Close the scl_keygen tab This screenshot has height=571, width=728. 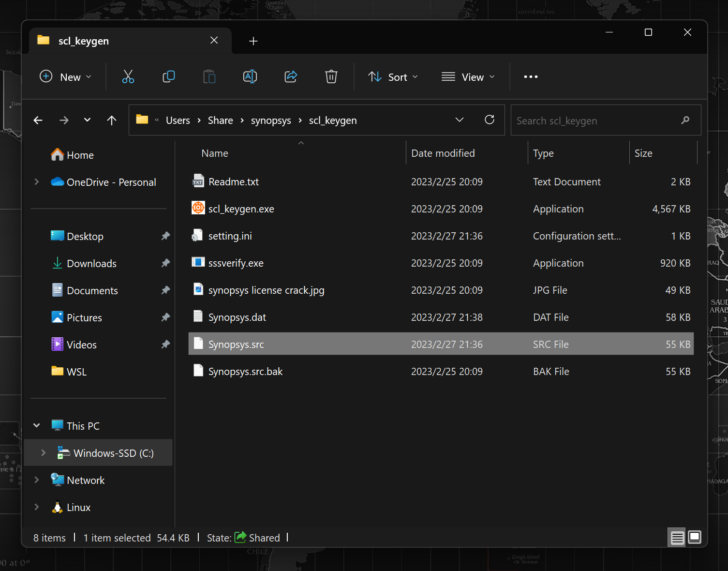pos(214,40)
